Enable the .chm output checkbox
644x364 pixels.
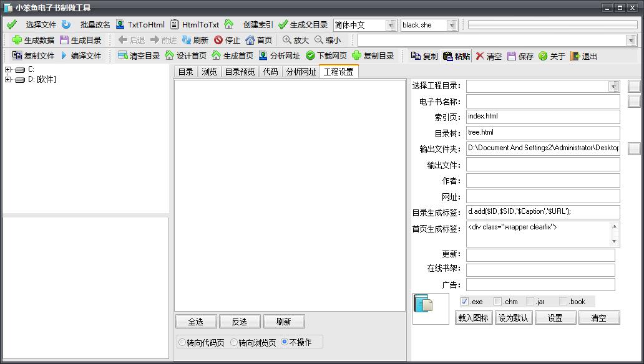coord(497,302)
